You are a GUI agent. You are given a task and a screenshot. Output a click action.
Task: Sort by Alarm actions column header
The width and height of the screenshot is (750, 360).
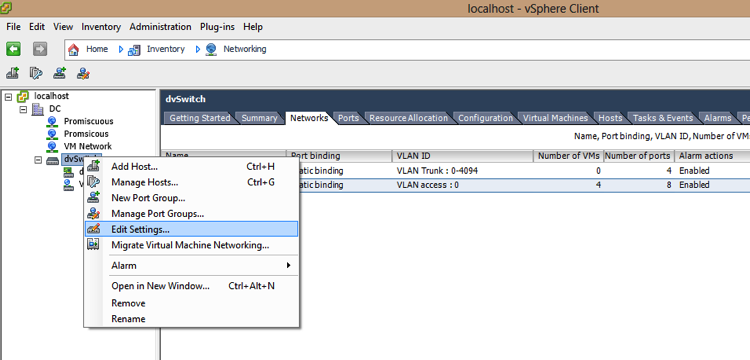click(713, 156)
